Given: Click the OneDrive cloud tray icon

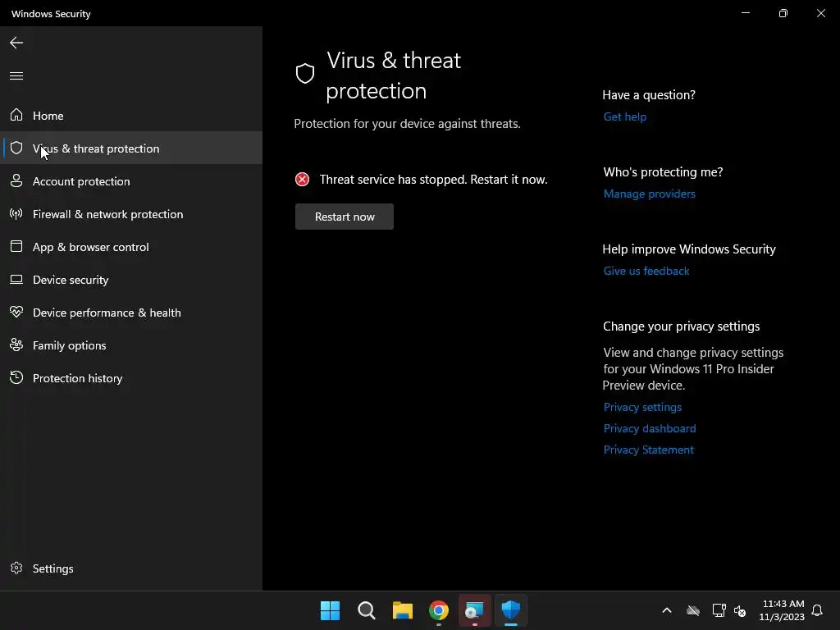Looking at the screenshot, I should coord(693,610).
